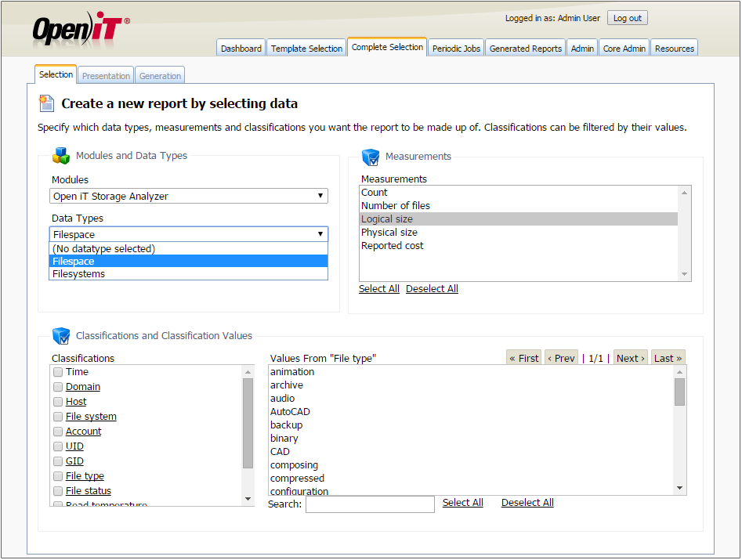Tick the File system checkbox
Image resolution: width=742 pixels, height=560 pixels.
pyautogui.click(x=58, y=417)
